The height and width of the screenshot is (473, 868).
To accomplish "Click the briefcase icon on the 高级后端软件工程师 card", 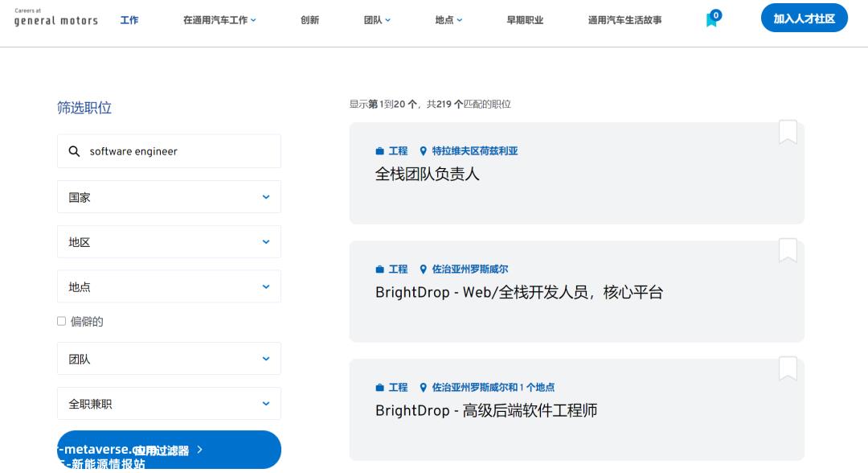I will pyautogui.click(x=379, y=387).
